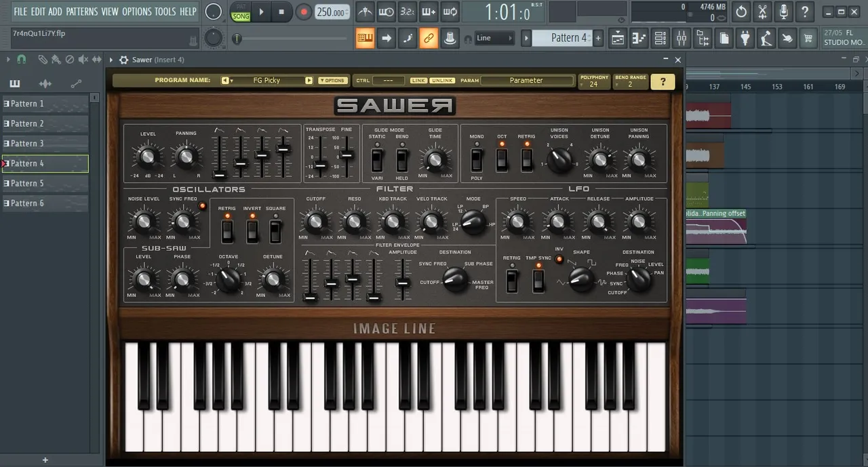Viewport: 868px width, 467px height.
Task: Open the PATTERNS menu
Action: coord(82,12)
